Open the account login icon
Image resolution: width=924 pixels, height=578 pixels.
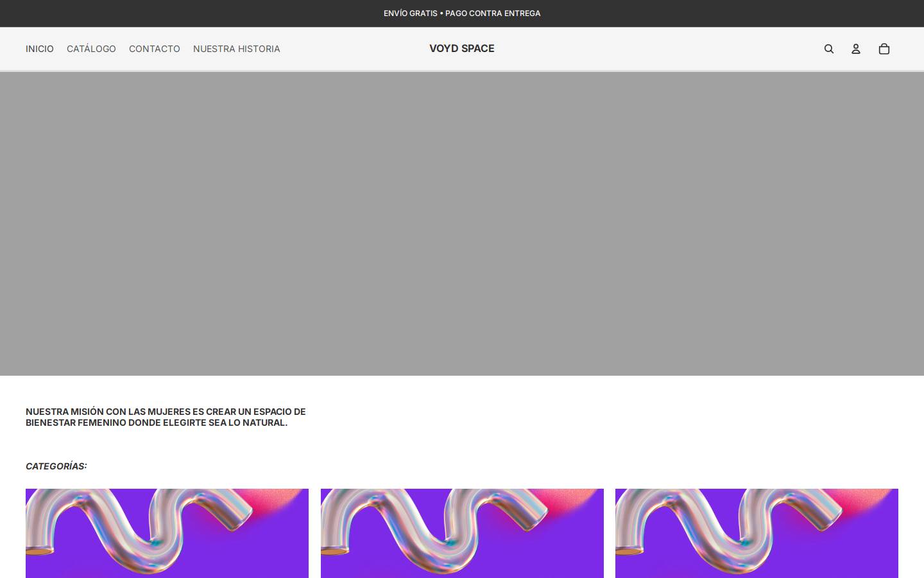856,49
